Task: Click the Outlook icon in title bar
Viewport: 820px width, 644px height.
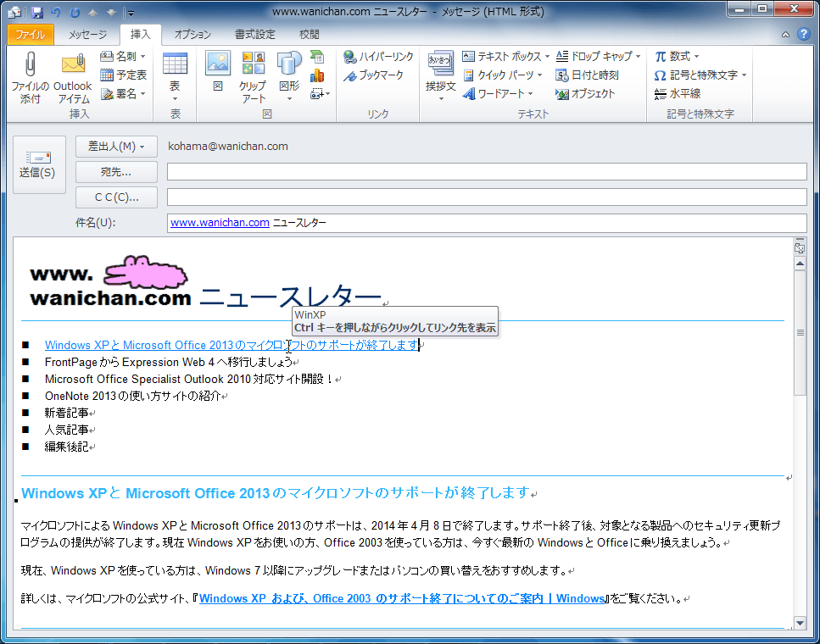Action: (x=14, y=12)
